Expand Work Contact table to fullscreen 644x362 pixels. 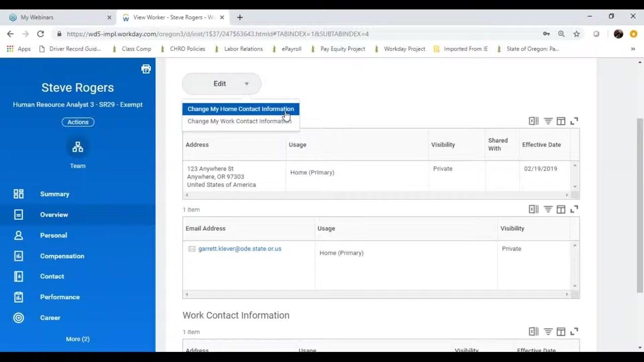[574, 332]
